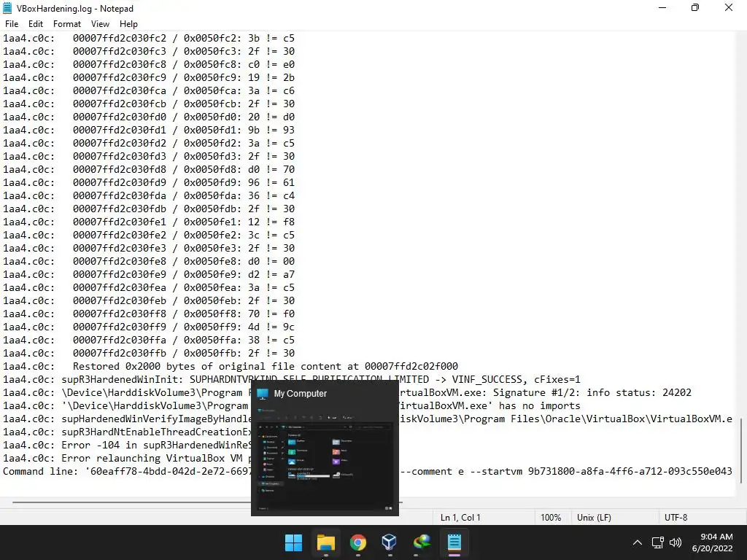Click the Notepad icon in the title bar
747x560 pixels.
7,8
